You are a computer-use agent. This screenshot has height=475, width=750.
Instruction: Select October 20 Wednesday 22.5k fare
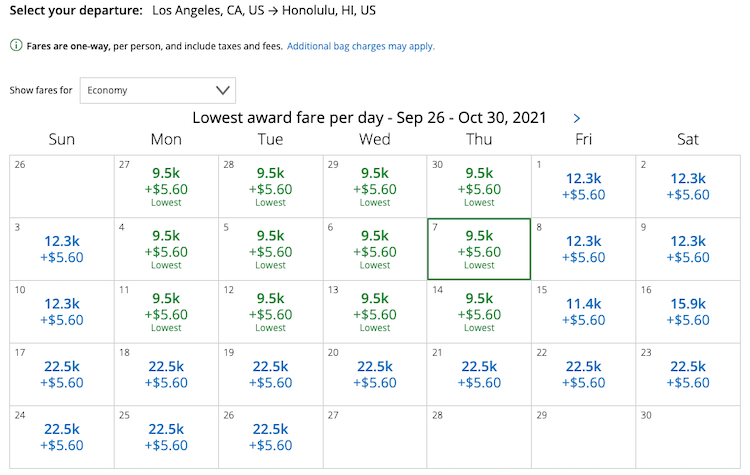point(375,375)
